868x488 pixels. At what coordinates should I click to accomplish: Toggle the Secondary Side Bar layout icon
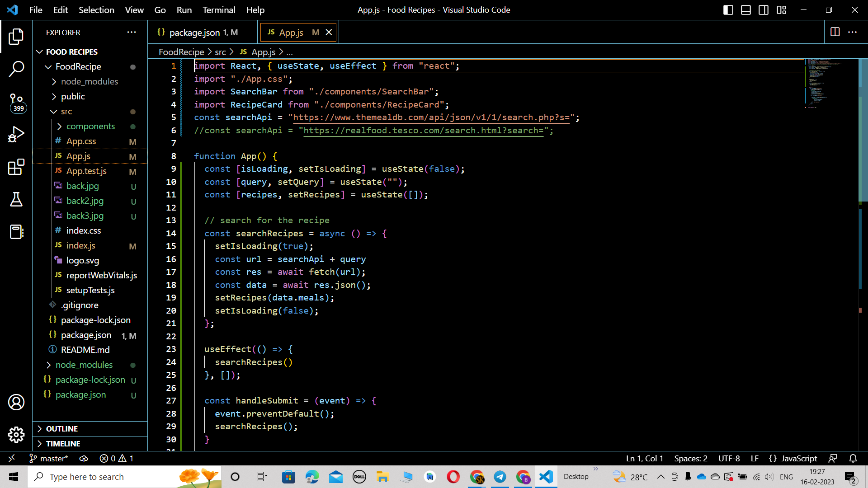(x=764, y=10)
